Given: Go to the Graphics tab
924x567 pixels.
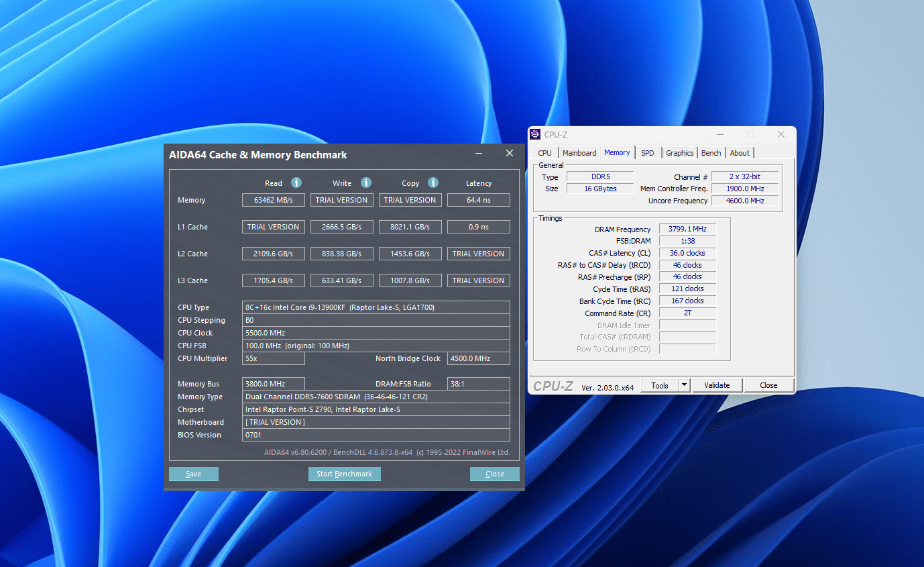Looking at the screenshot, I should coord(679,153).
